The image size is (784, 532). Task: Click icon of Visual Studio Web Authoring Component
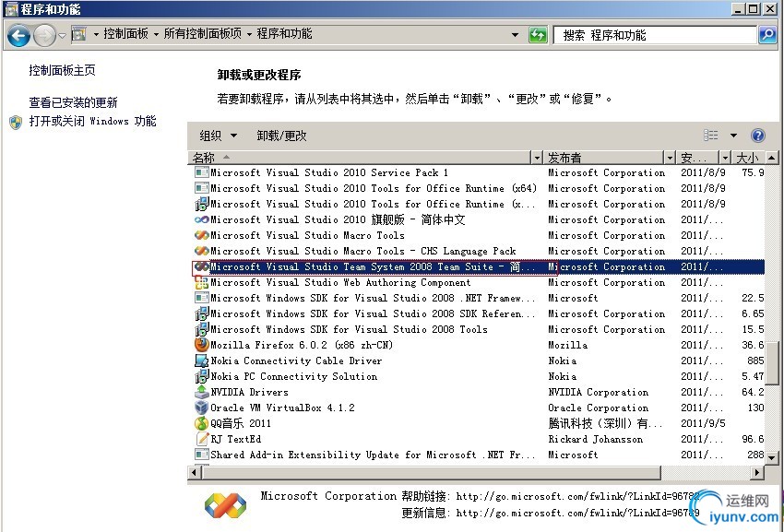tap(201, 282)
